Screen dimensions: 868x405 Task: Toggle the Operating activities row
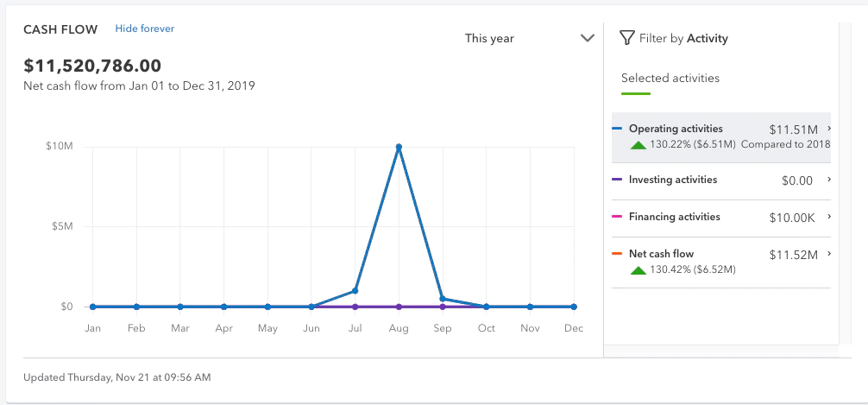[x=720, y=137]
